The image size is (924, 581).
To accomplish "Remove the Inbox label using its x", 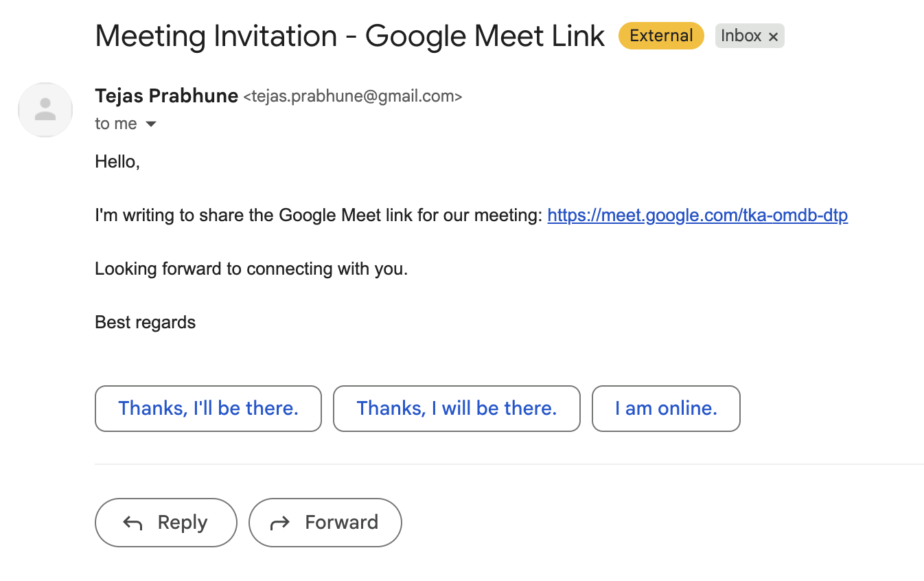I will pos(773,37).
